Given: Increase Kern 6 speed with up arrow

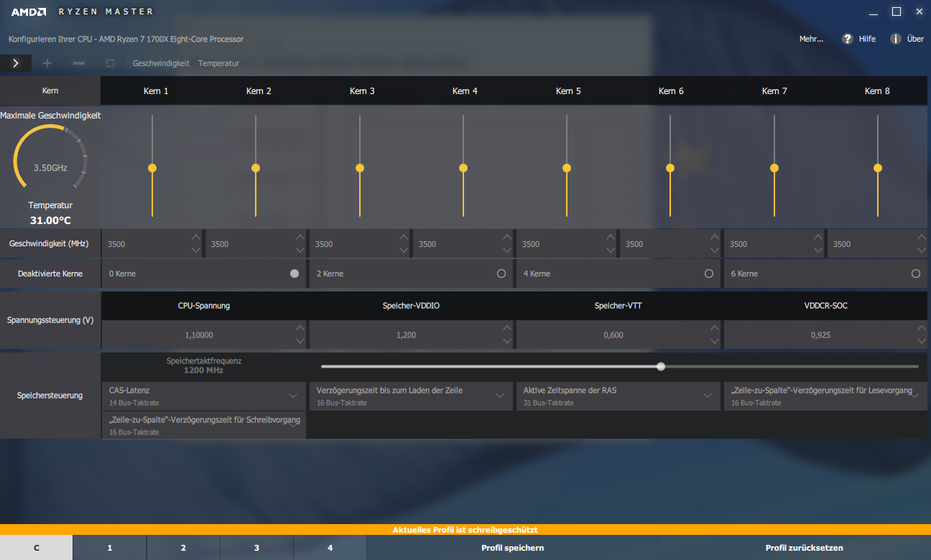Looking at the screenshot, I should tap(714, 238).
